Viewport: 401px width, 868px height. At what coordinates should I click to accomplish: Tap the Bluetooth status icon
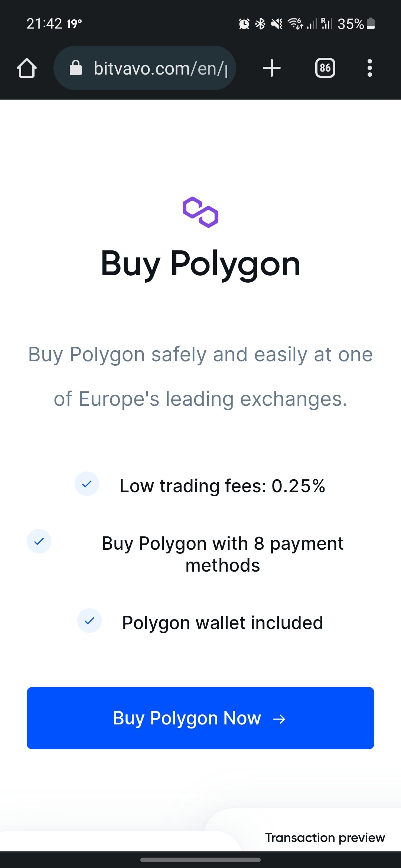(260, 24)
